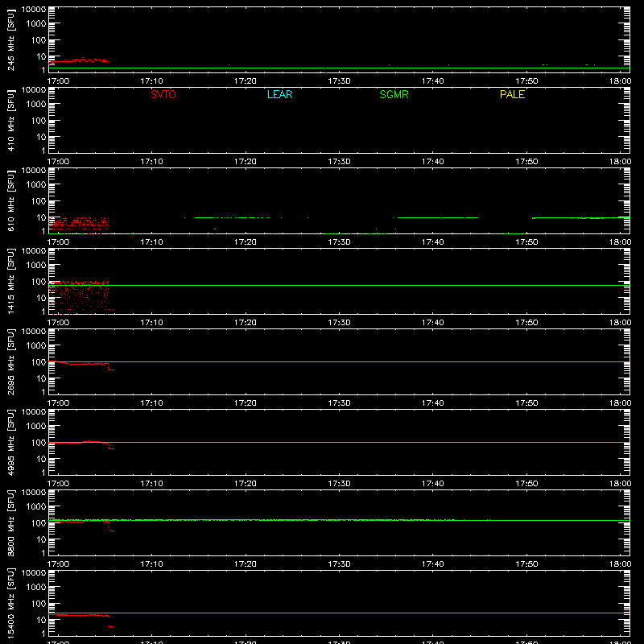Select the 410 MHz [SFU] axis title
Image resolution: width=644 pixels, height=644 pixels.
pyautogui.click(x=10, y=120)
